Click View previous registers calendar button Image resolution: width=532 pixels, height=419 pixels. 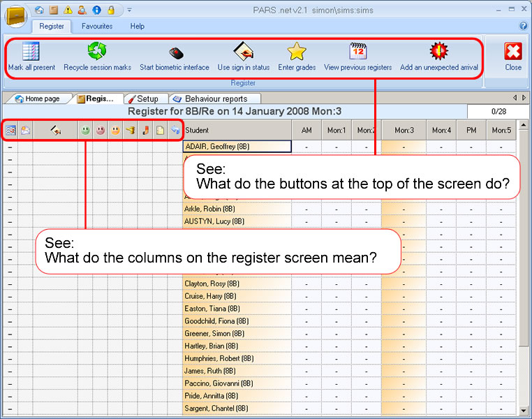tap(358, 57)
